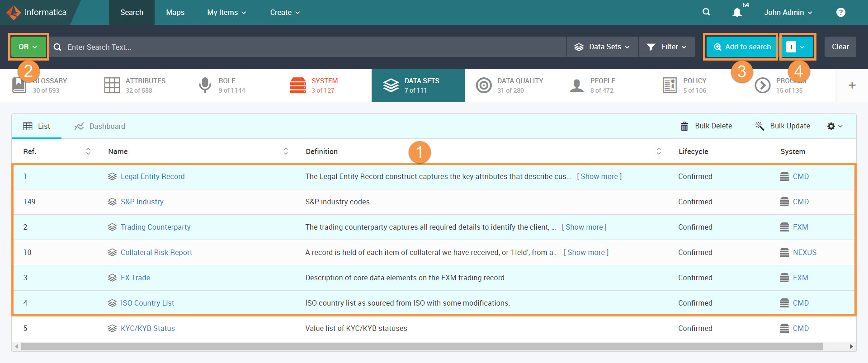Image resolution: width=868 pixels, height=363 pixels.
Task: Sort by the Ref. column arrows
Action: (x=88, y=151)
